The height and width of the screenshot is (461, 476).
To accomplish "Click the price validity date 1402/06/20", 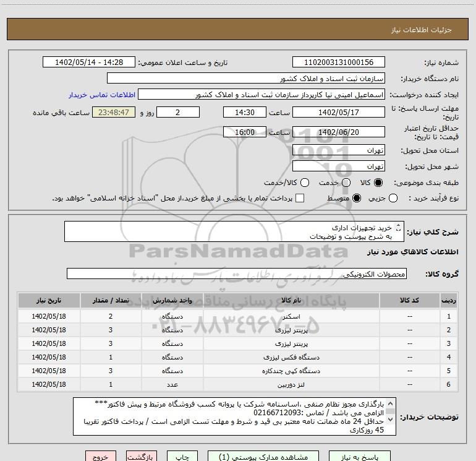I will coord(339,132).
